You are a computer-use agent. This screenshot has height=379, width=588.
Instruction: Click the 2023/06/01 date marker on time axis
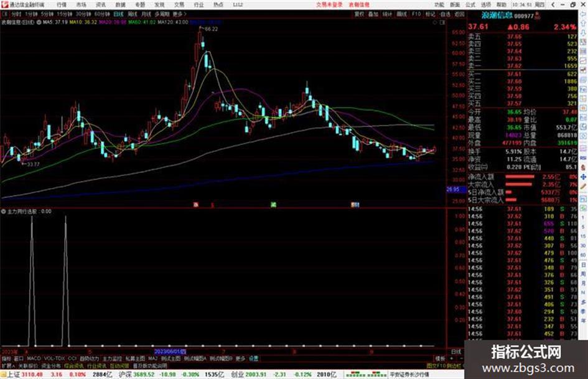(170, 352)
